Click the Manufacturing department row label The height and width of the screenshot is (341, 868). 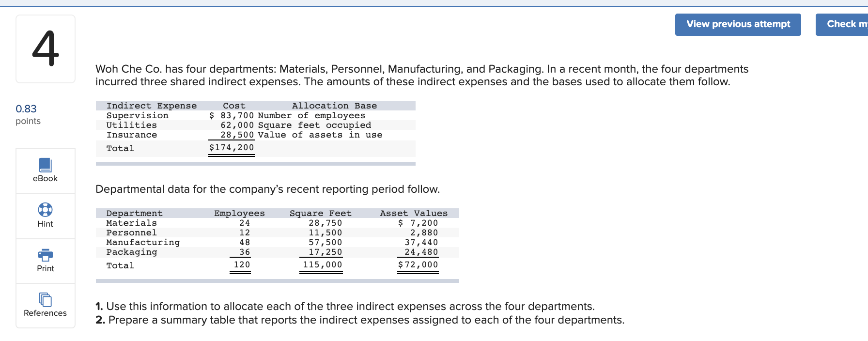click(x=143, y=242)
